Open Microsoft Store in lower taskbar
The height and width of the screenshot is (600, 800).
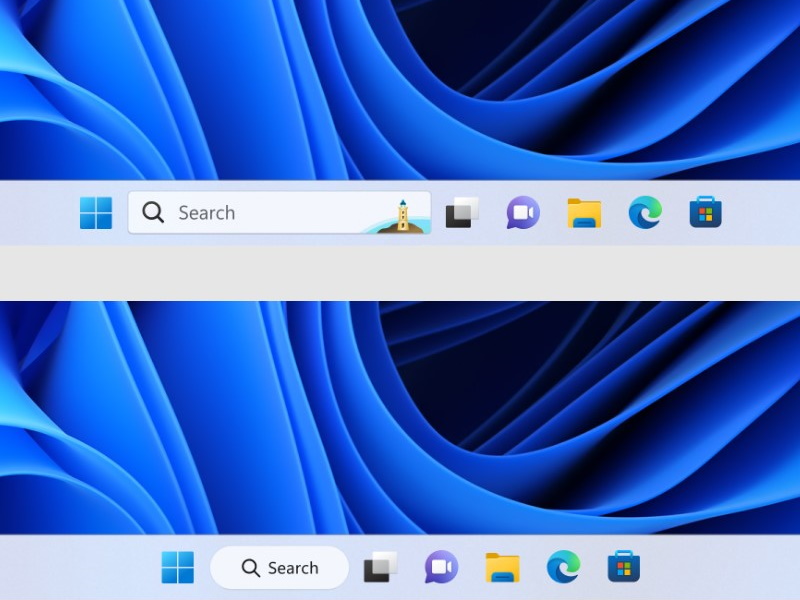[624, 567]
